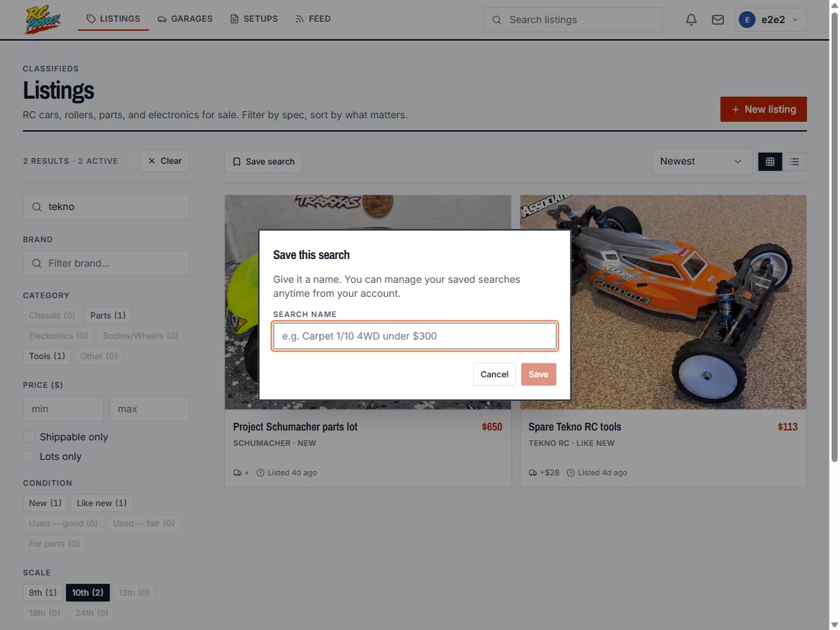The width and height of the screenshot is (840, 630).
Task: Click the tekno keyword filter field
Action: click(x=106, y=207)
